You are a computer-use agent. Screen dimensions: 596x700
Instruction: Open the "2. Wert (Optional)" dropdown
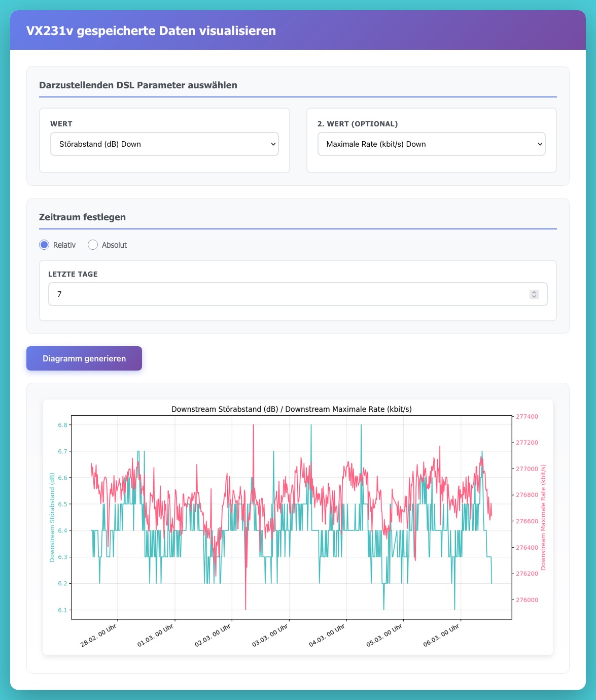[431, 144]
